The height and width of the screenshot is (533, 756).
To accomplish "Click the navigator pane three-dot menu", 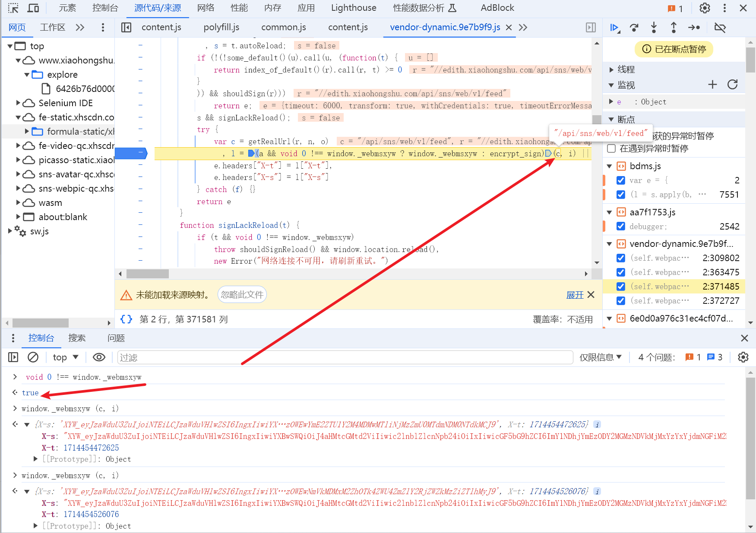I will (x=103, y=28).
